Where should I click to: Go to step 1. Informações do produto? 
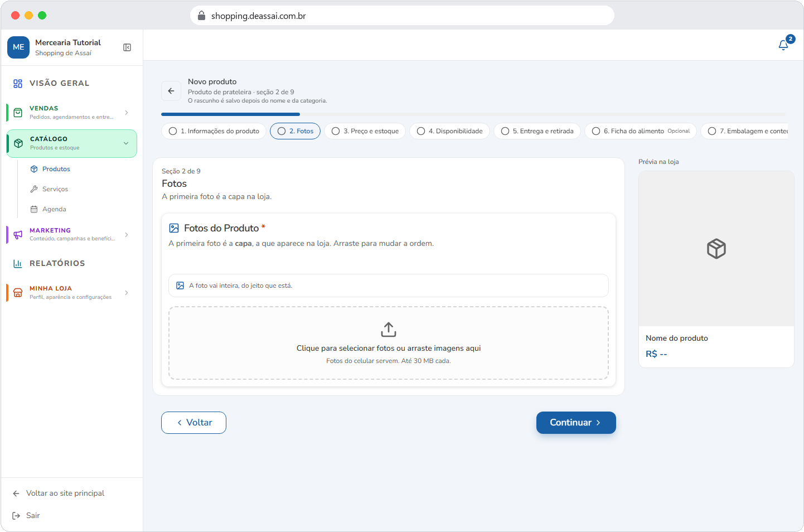[x=214, y=131]
